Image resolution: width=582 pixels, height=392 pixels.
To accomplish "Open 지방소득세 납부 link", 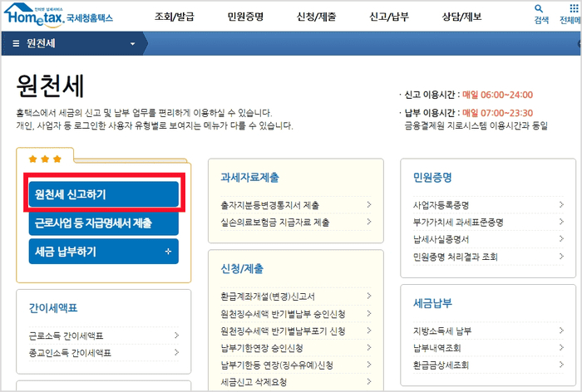I will point(442,331).
